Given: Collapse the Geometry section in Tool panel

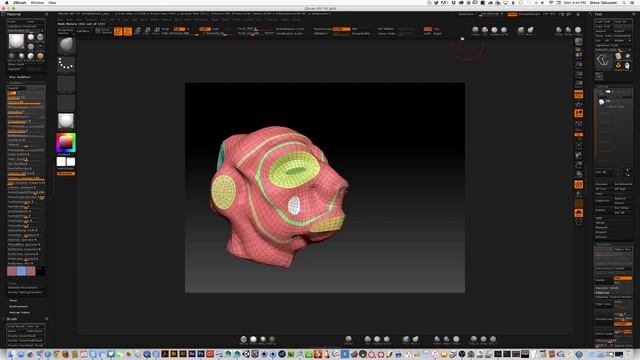Looking at the screenshot, I should coord(604,244).
